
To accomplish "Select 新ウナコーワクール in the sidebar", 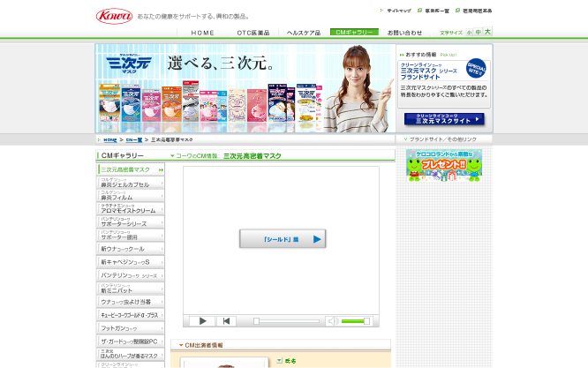I will tap(131, 249).
